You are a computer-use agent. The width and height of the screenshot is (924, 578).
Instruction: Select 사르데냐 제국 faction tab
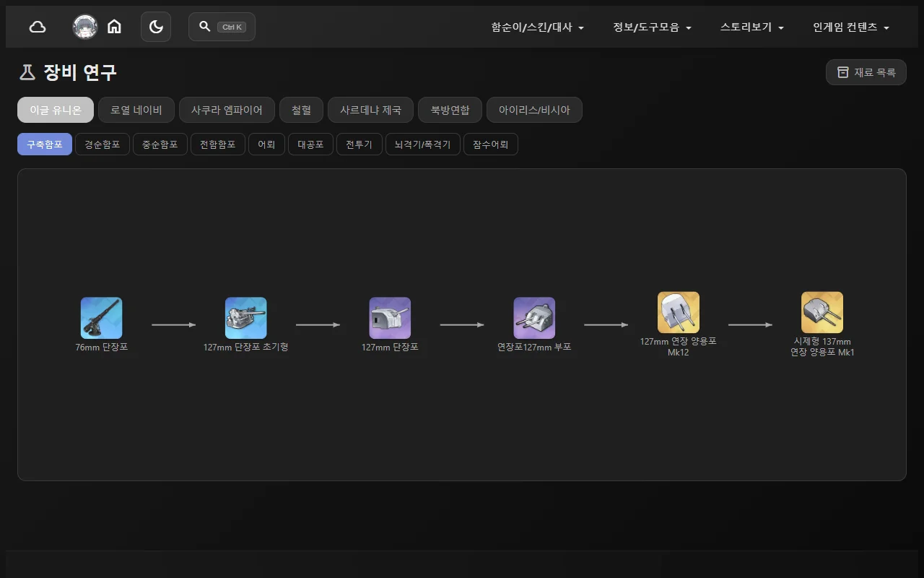pos(370,110)
